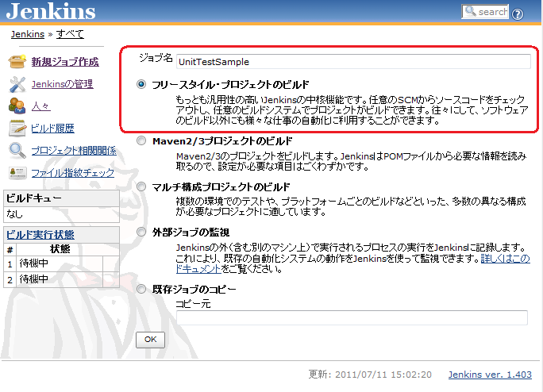543x392 pixels.
Task: Select フリースタイル・プロジェクトのビルド radio button
Action: 141,84
